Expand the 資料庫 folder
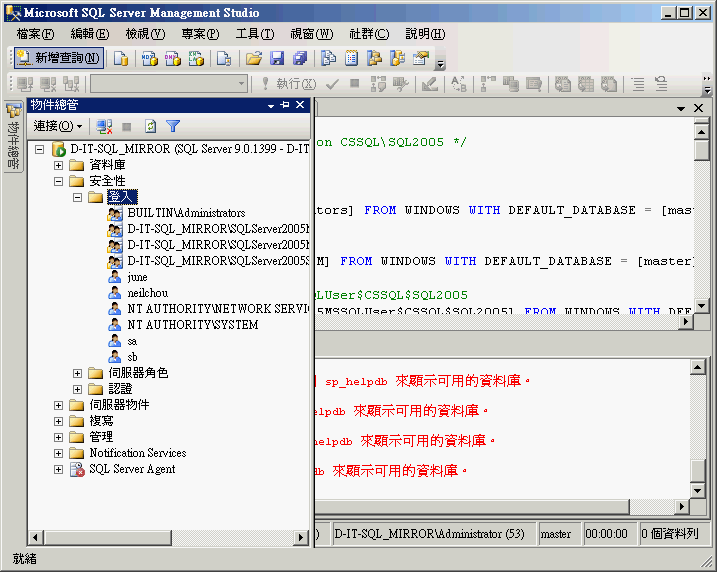Screen dimensions: 717x572 pyautogui.click(x=59, y=165)
